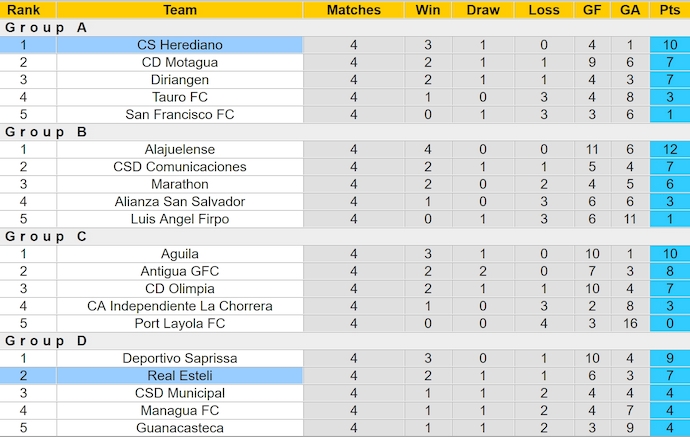Screen dimensions: 690x437
Task: Click the Matches column header
Action: [354, 10]
